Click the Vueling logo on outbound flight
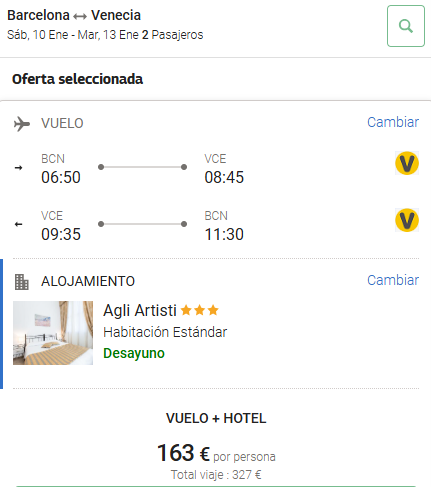The height and width of the screenshot is (487, 431). click(x=407, y=163)
